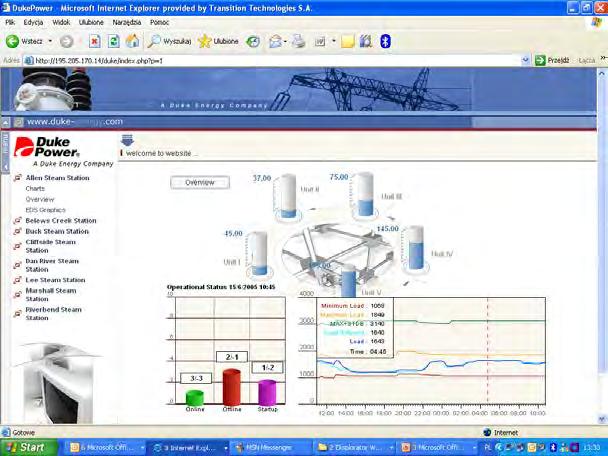Expand the toolbar overflow chevron beside Łącza
The image size is (608, 456).
click(604, 58)
